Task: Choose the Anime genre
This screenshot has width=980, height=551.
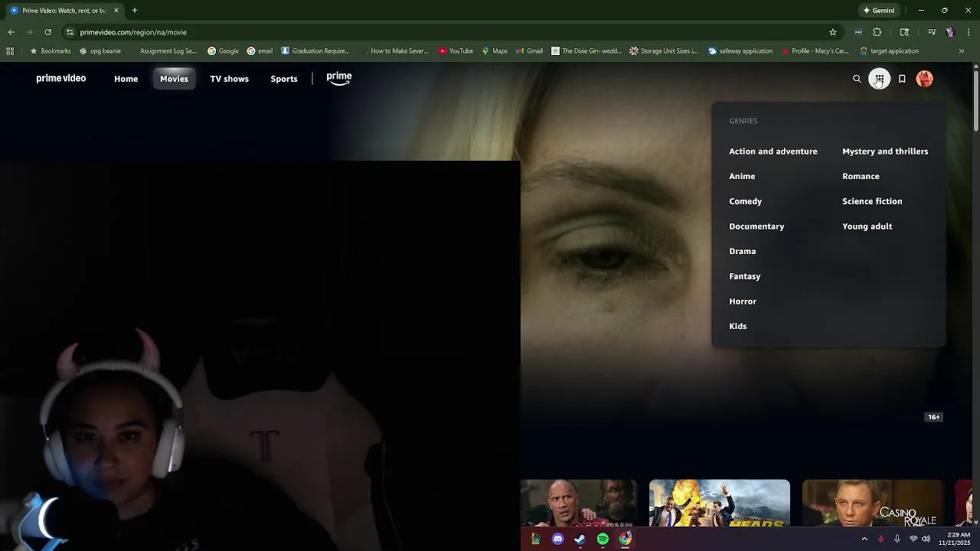Action: (x=742, y=176)
